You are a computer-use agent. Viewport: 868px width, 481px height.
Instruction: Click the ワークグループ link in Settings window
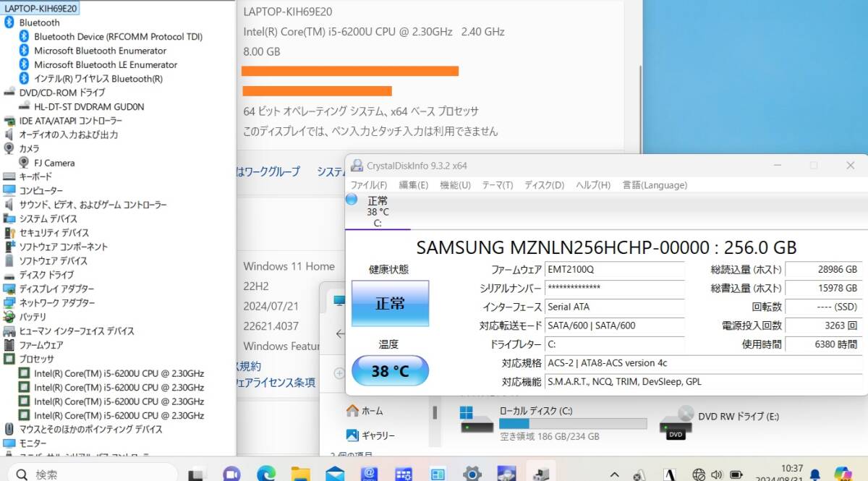coord(268,171)
